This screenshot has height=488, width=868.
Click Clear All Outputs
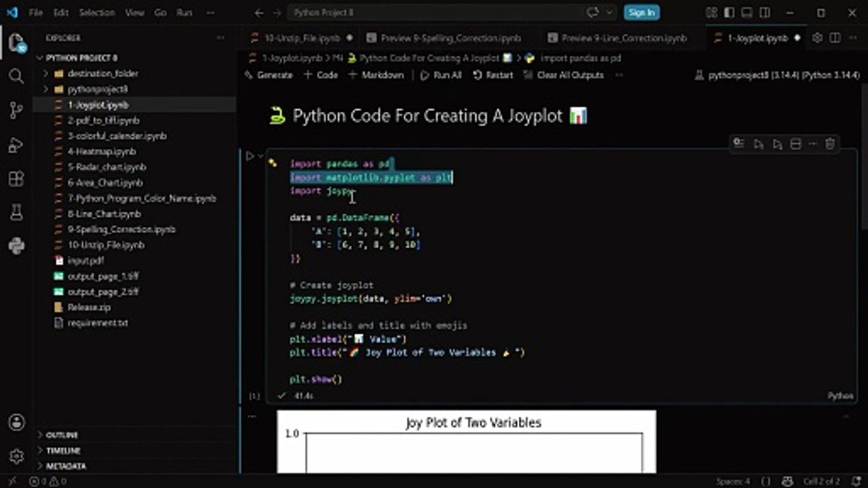click(563, 75)
